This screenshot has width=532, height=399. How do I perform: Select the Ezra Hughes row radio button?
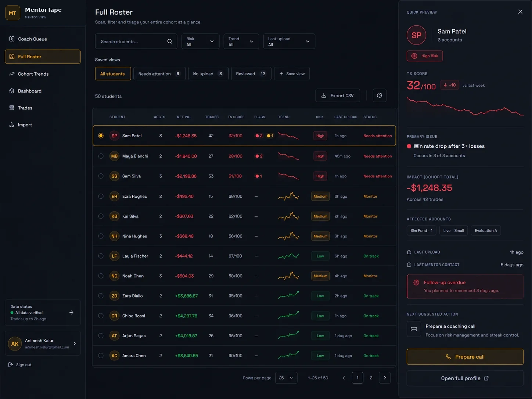[x=101, y=196]
